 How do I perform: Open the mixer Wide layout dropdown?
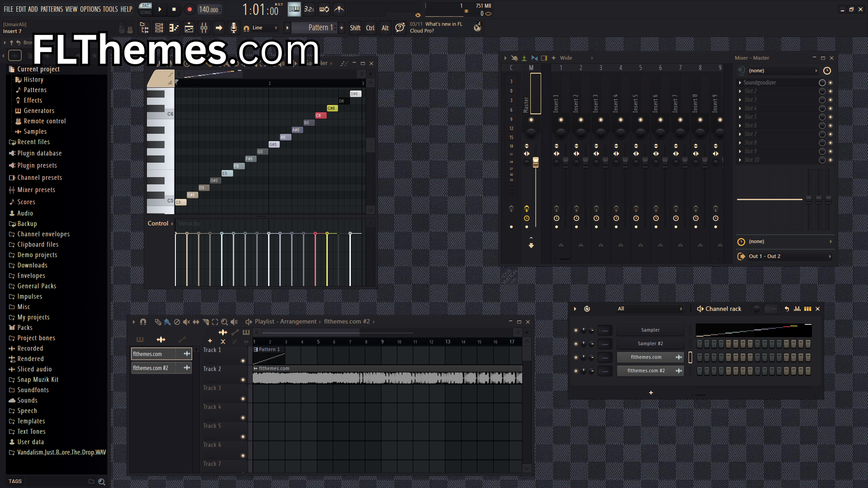click(x=577, y=58)
